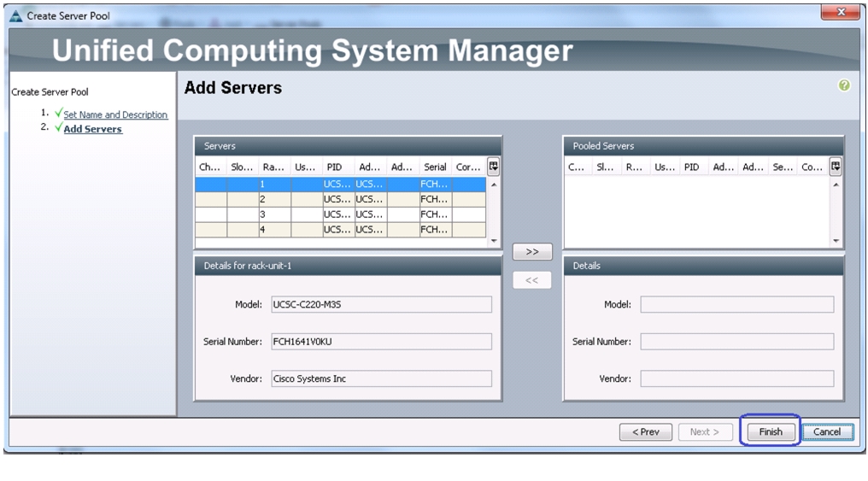Screen dimensions: 868x481
Task: Click the disabled Next button
Action: click(x=705, y=431)
